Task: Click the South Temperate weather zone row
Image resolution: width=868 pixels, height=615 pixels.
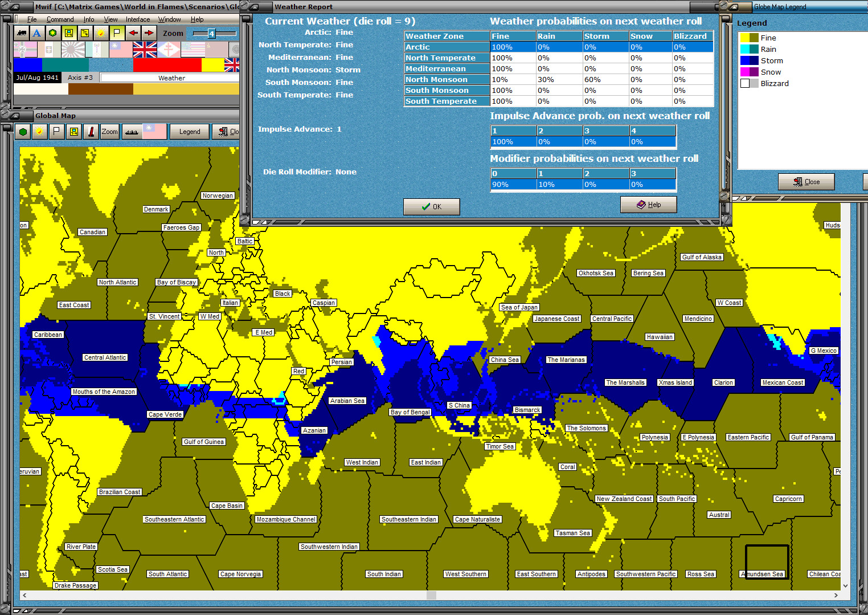Action: [559, 101]
